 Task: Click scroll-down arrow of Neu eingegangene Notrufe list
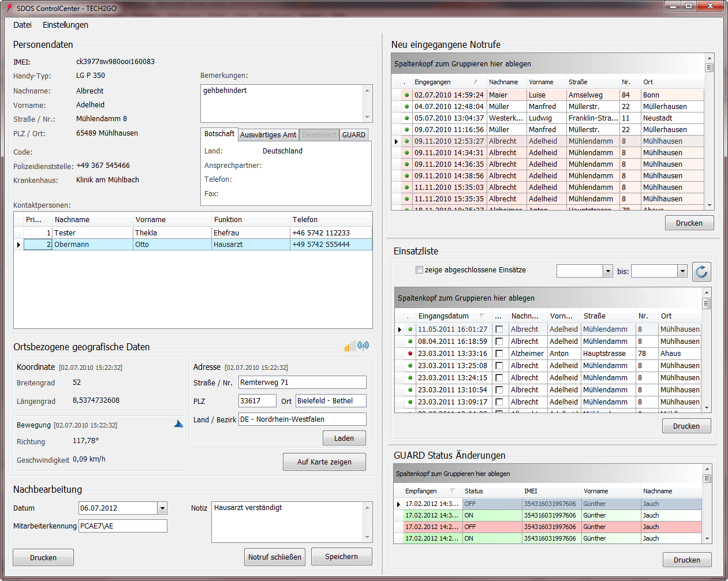pyautogui.click(x=710, y=205)
